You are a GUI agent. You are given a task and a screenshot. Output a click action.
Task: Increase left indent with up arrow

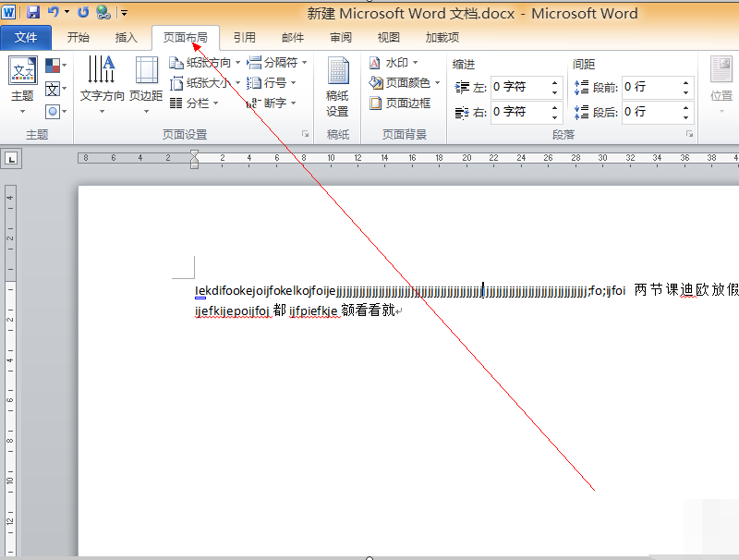pos(555,82)
